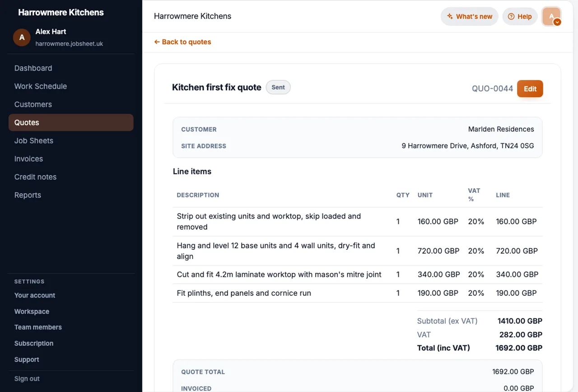Screen dimensions: 578x392
Task: Select Quotes in sidebar
Action: click(71, 122)
